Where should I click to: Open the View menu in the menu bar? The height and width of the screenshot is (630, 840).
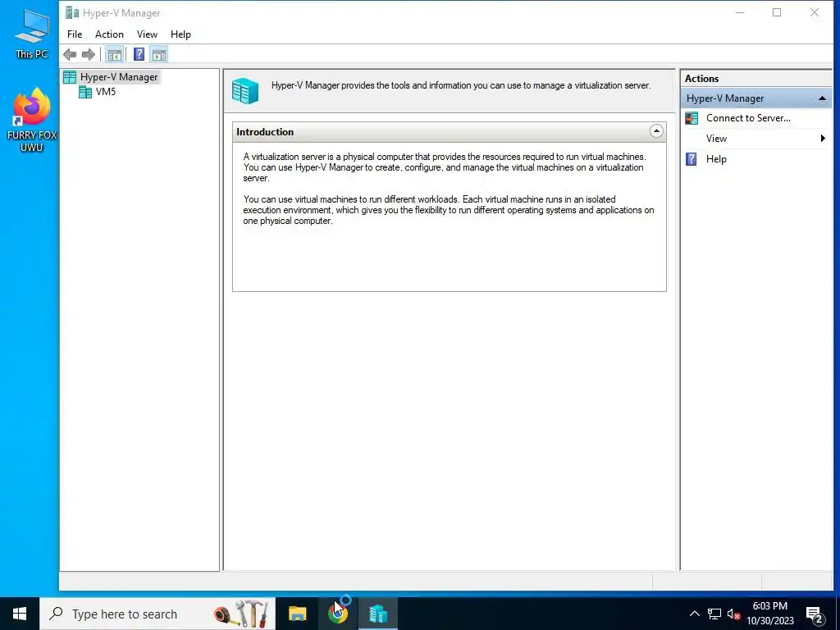[x=147, y=34]
